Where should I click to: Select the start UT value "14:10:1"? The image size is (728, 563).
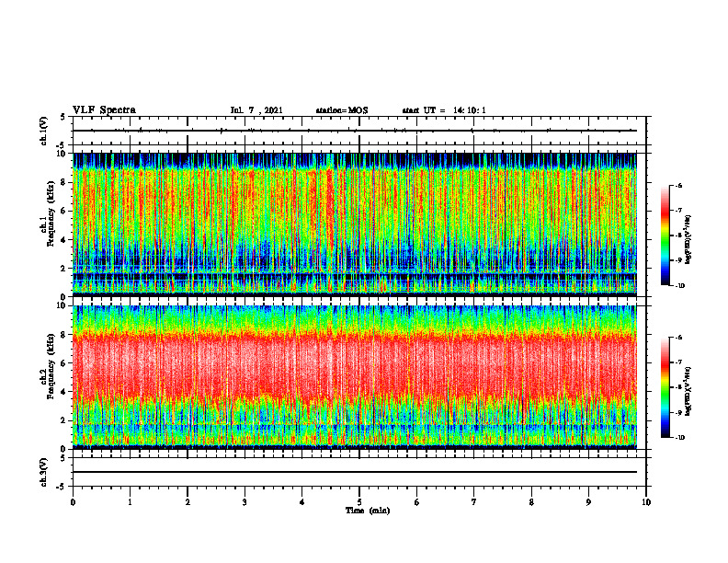pyautogui.click(x=470, y=110)
